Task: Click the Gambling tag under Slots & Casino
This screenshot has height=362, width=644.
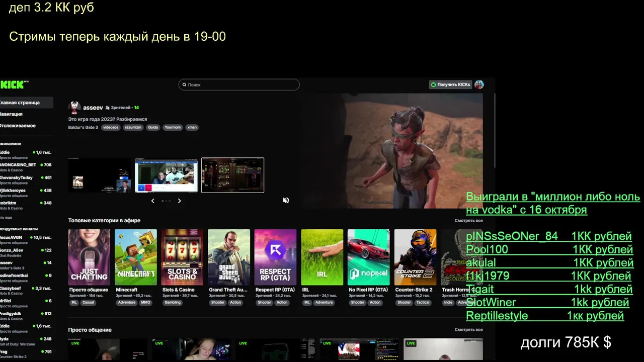Action: pyautogui.click(x=173, y=302)
